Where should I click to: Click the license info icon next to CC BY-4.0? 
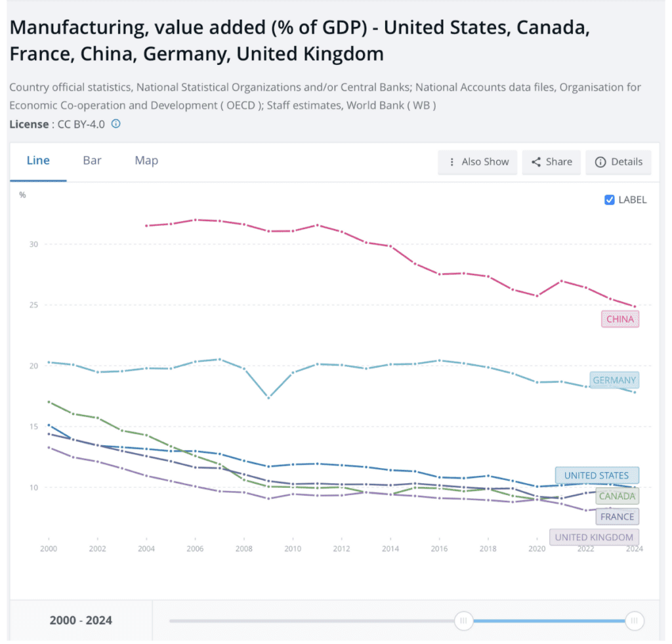coord(116,123)
